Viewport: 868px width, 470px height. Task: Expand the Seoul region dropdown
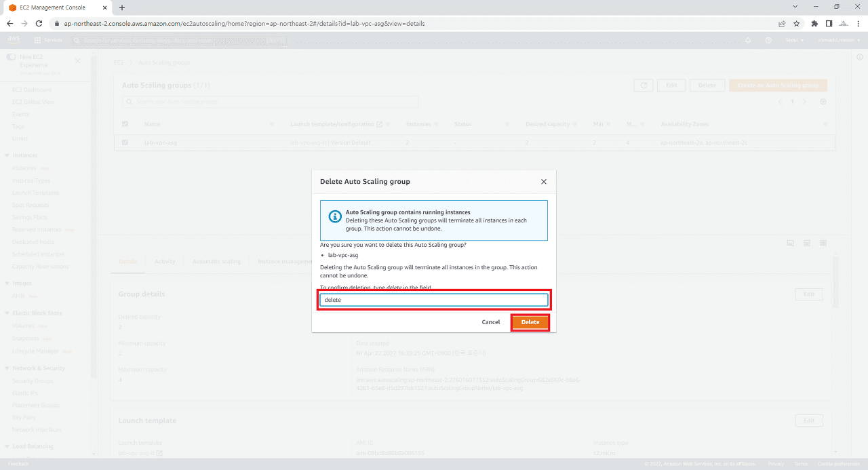793,40
